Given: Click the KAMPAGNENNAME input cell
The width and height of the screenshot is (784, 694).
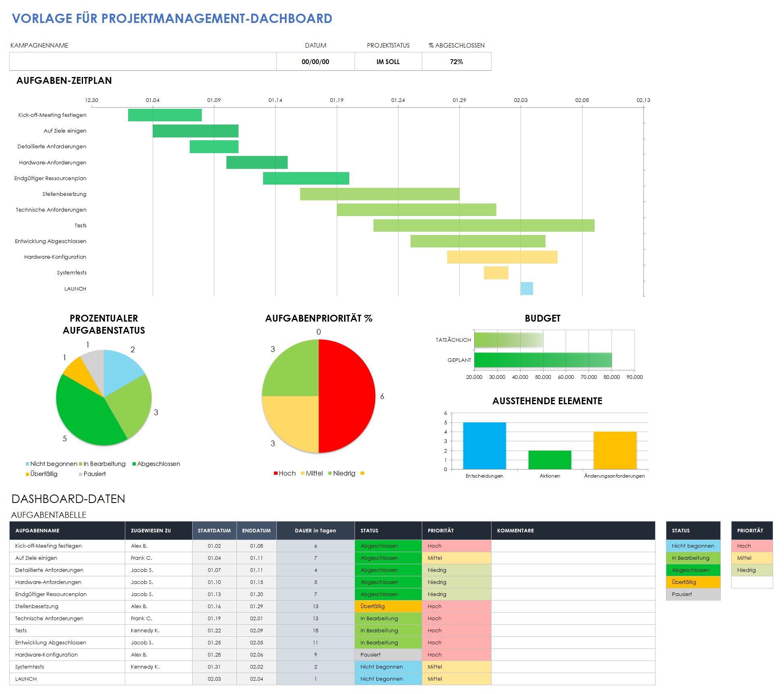Looking at the screenshot, I should (x=143, y=62).
